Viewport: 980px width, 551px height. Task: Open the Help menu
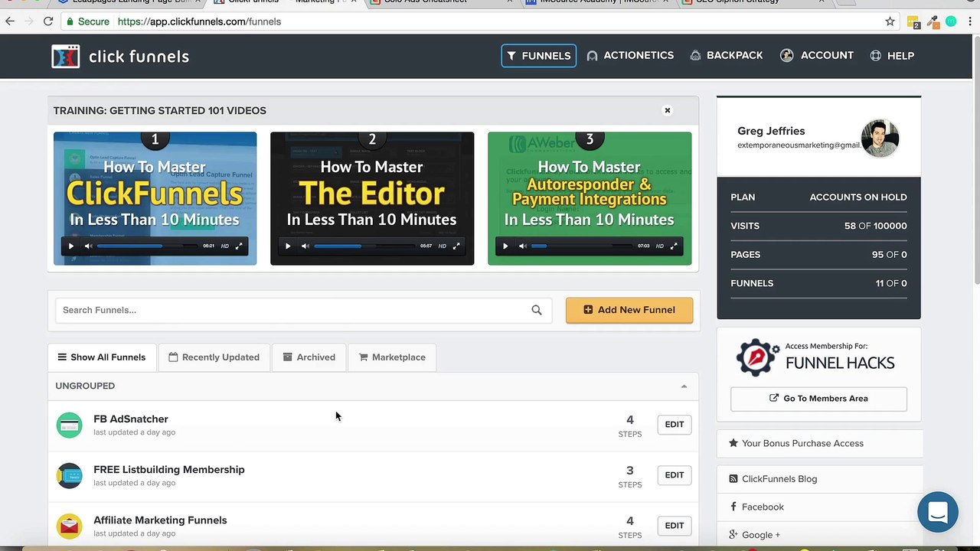pyautogui.click(x=892, y=55)
